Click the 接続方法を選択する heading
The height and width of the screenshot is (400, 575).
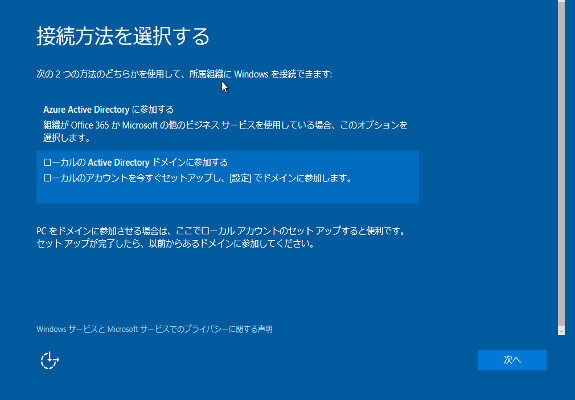tap(123, 36)
